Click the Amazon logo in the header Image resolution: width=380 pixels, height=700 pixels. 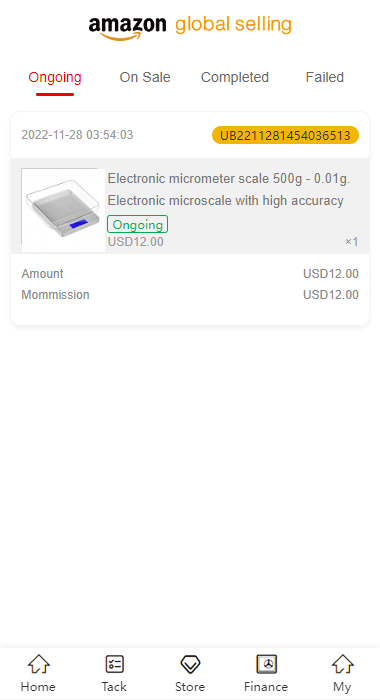128,28
